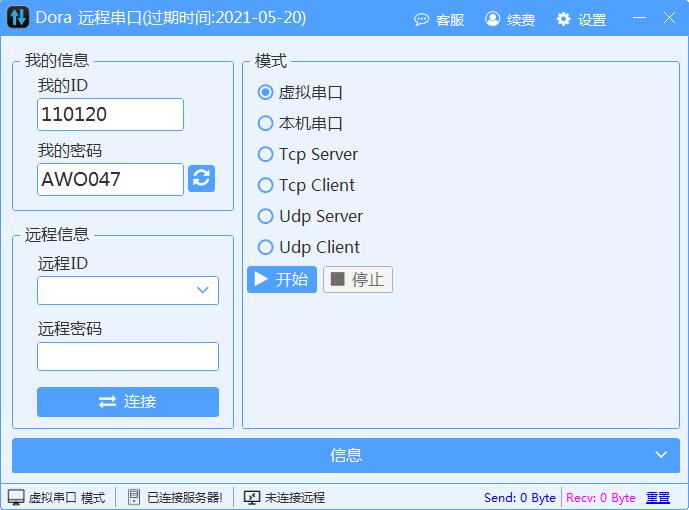Open 客服 customer service chat
This screenshot has width=689, height=510.
(439, 19)
